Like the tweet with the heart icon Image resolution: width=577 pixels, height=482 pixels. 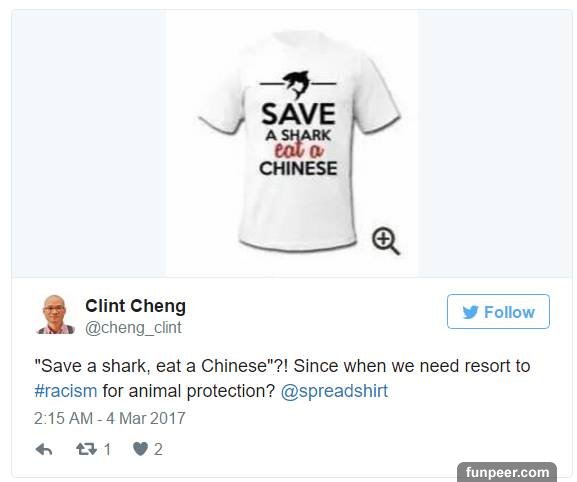click(x=140, y=449)
